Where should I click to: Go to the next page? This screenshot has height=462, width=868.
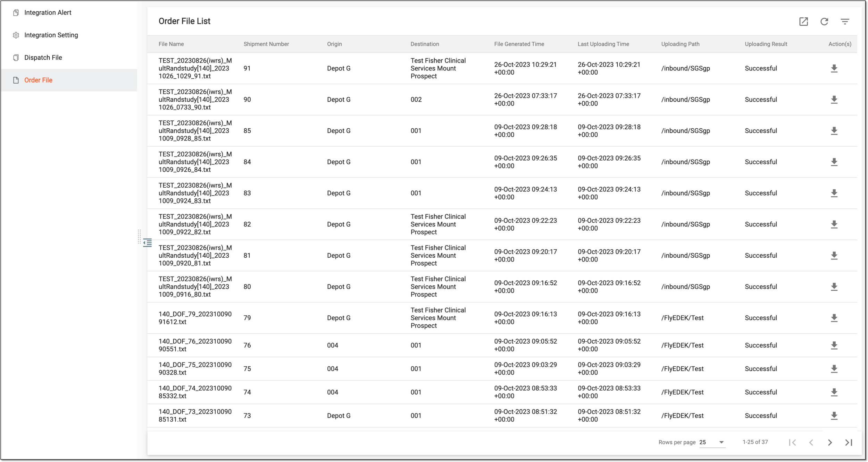(830, 442)
